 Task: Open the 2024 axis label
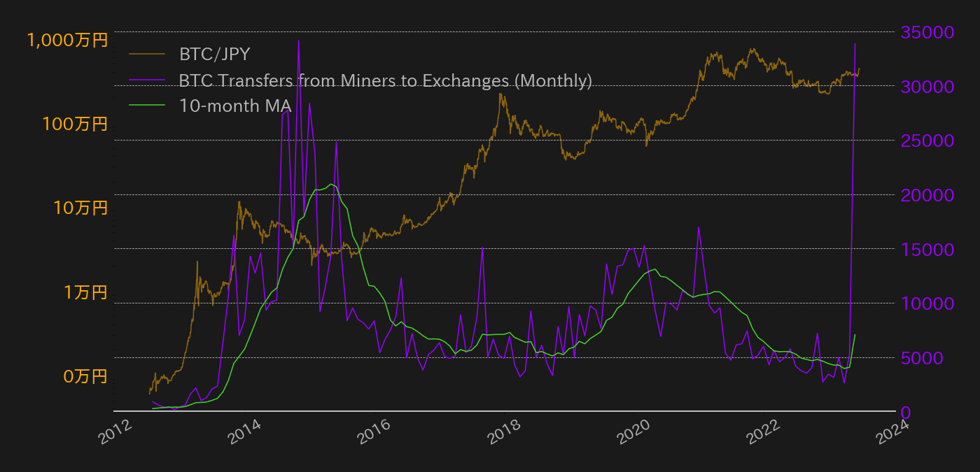[x=890, y=433]
